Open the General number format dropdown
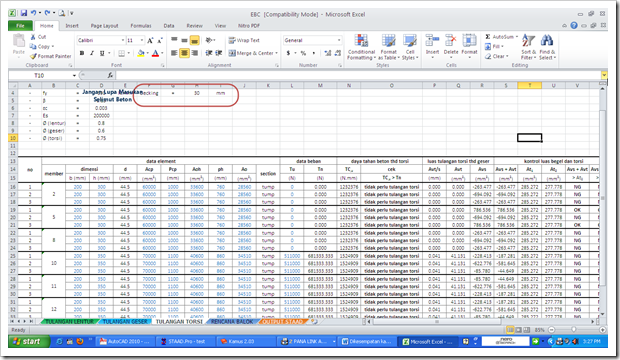620x360 pixels. point(339,40)
